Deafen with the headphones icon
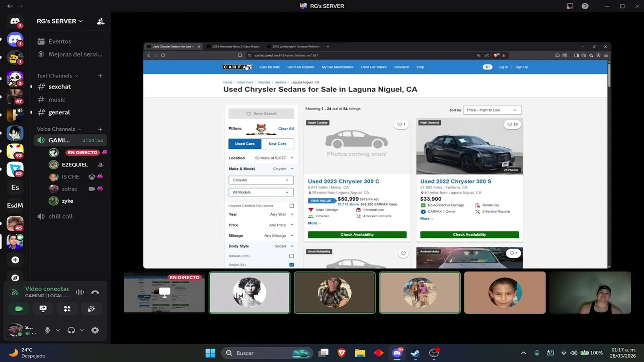The height and width of the screenshot is (362, 644). point(71,330)
